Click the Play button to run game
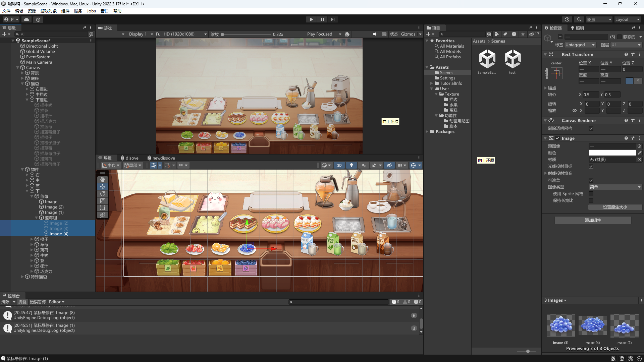 coord(311,19)
